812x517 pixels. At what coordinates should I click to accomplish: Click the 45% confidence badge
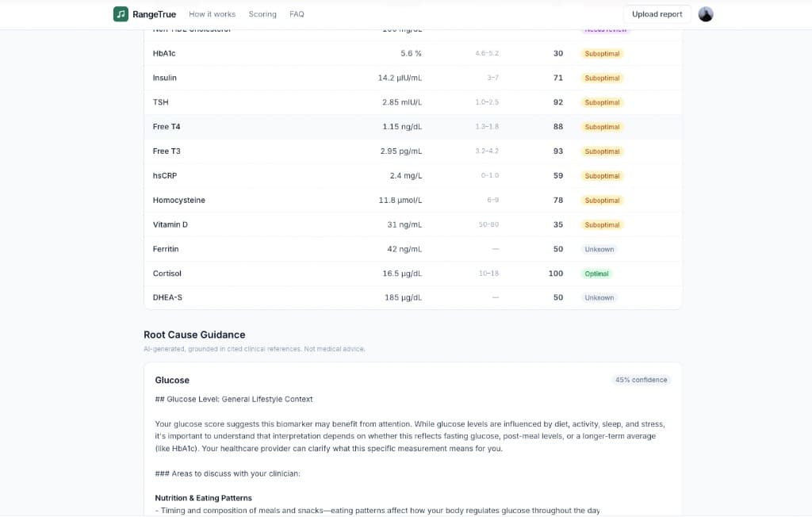point(641,380)
